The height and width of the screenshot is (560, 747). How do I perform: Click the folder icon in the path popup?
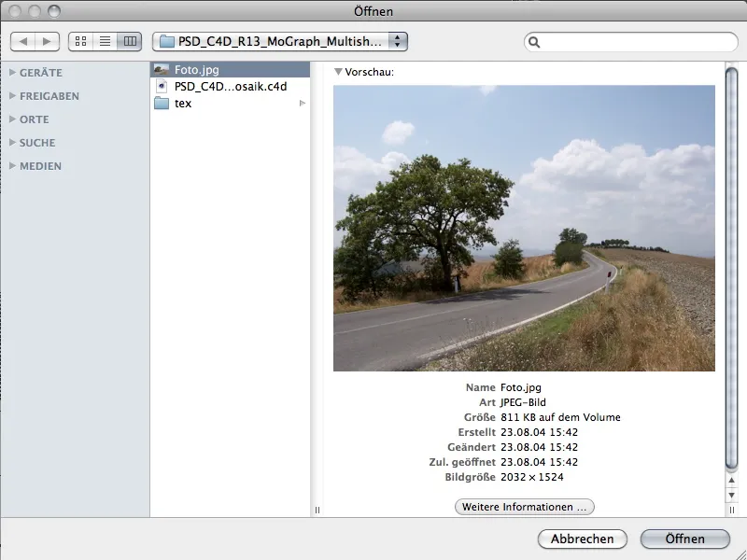click(x=167, y=41)
